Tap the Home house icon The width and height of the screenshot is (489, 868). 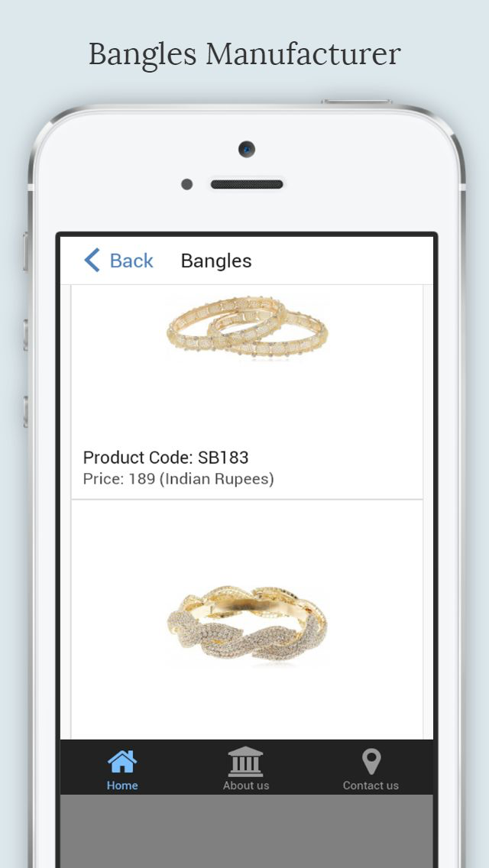point(122,762)
